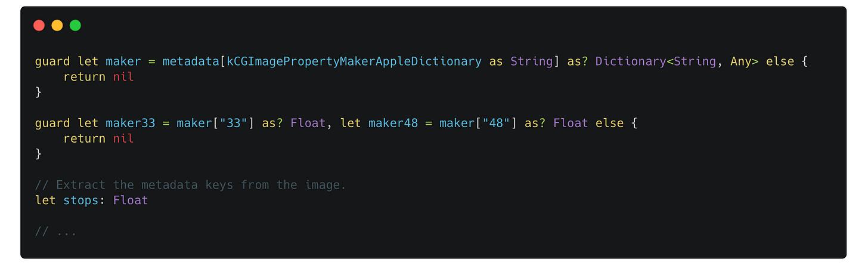
Task: Click the first 'return nil' statement
Action: tap(98, 77)
